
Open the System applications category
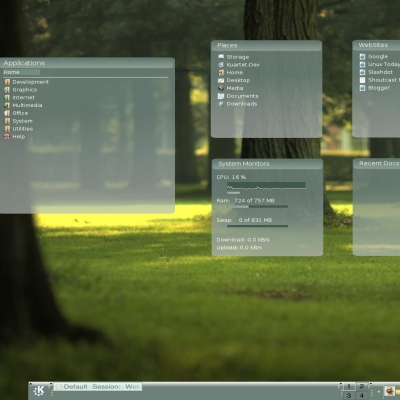tap(18, 121)
